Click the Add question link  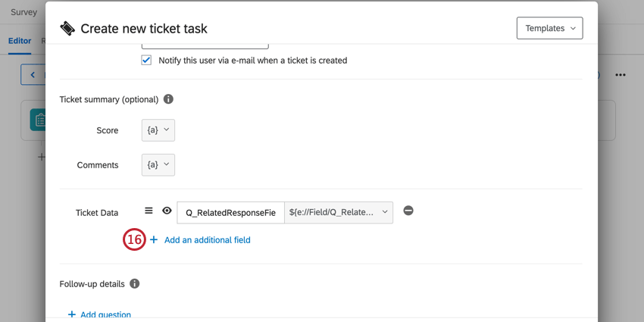coord(105,314)
